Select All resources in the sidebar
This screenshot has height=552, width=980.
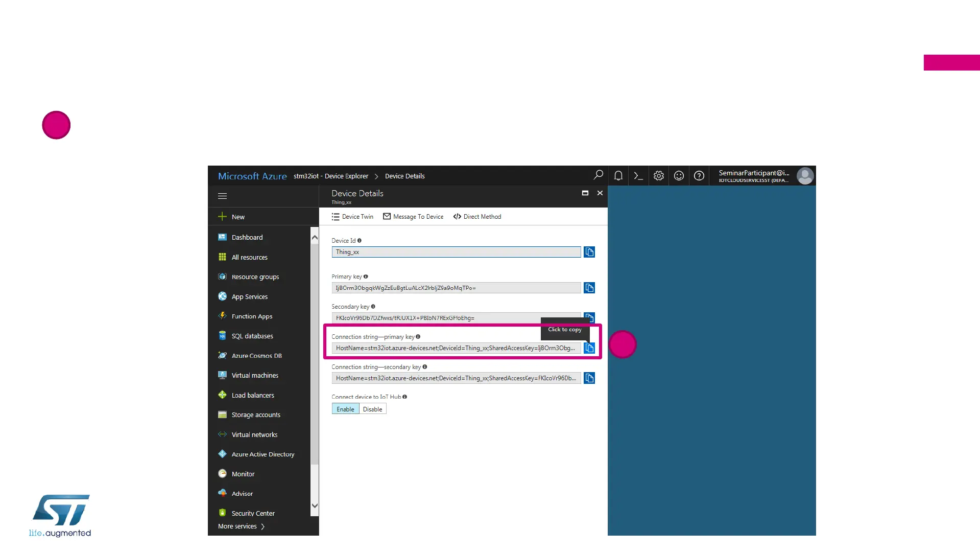[x=250, y=257]
